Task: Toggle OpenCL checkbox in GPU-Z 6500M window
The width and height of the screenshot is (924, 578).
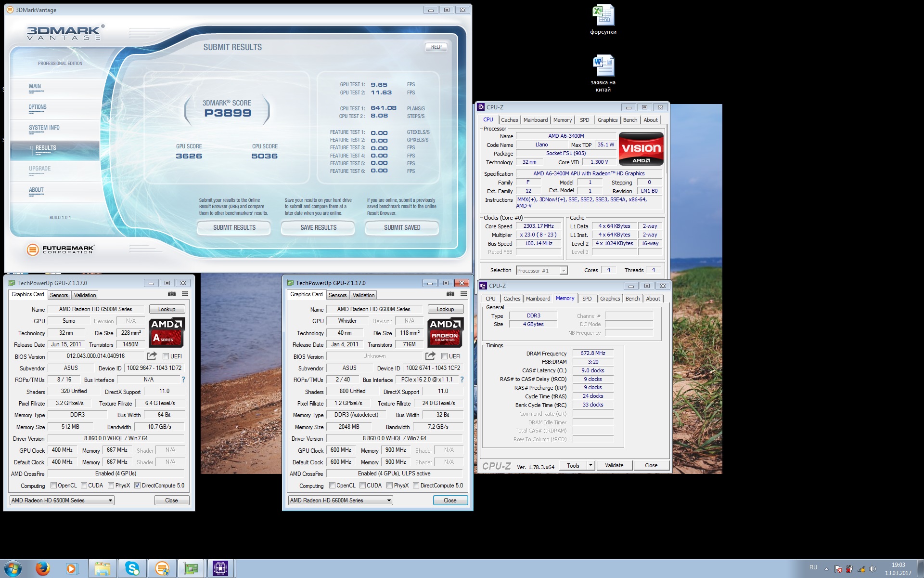Action: 53,486
